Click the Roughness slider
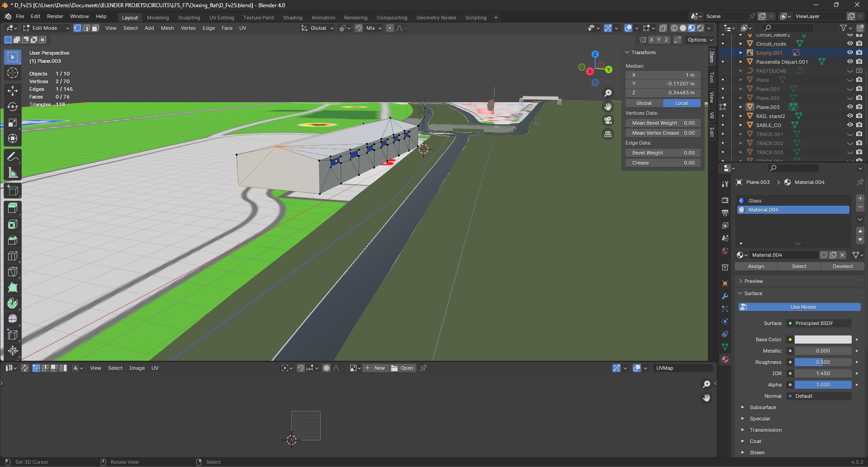868x467 pixels. [823, 362]
